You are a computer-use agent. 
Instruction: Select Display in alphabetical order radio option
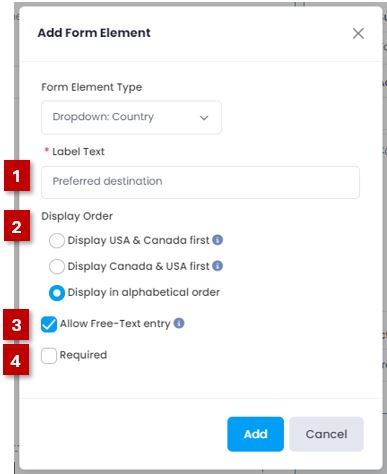tap(57, 293)
